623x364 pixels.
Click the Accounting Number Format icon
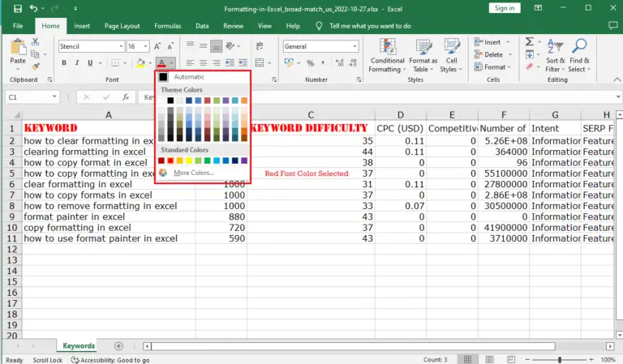(289, 62)
